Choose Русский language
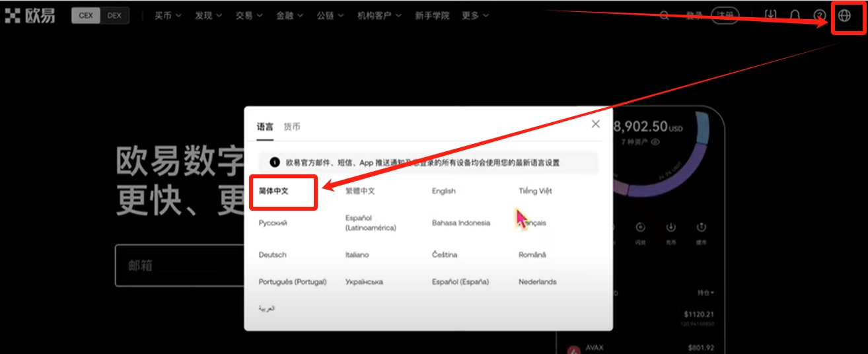 pyautogui.click(x=273, y=223)
